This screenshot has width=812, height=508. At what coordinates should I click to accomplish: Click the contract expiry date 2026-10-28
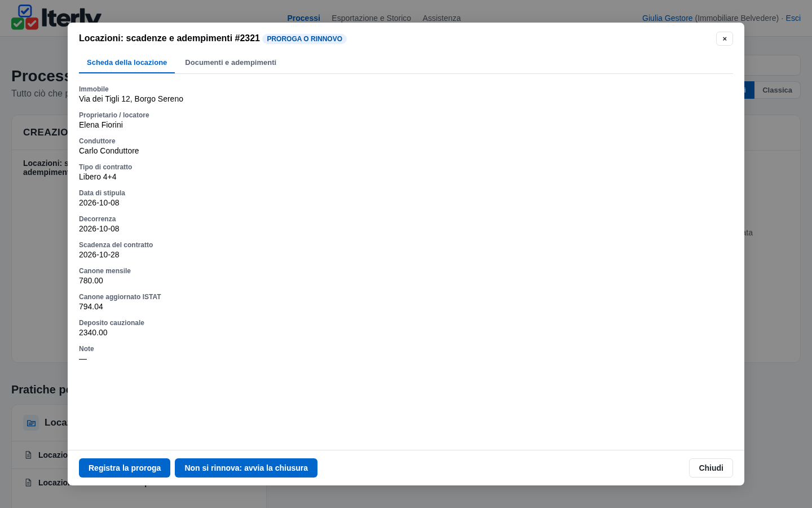click(x=99, y=255)
